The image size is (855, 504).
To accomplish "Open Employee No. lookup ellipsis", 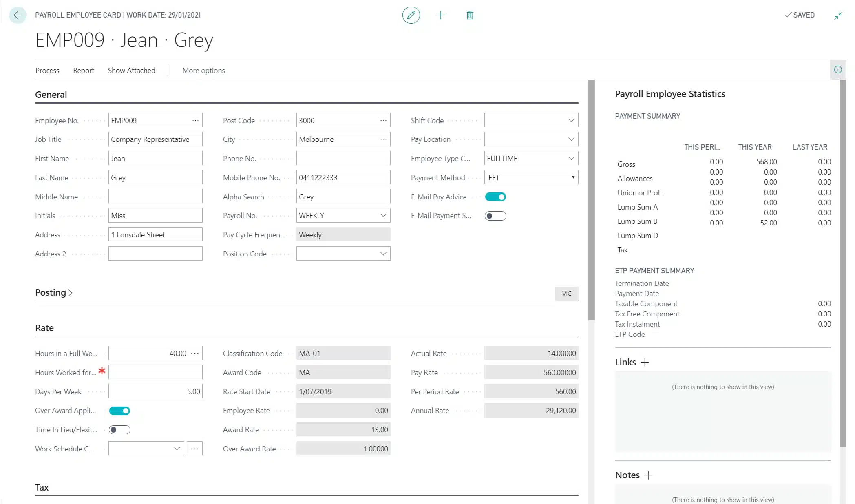I will [196, 120].
